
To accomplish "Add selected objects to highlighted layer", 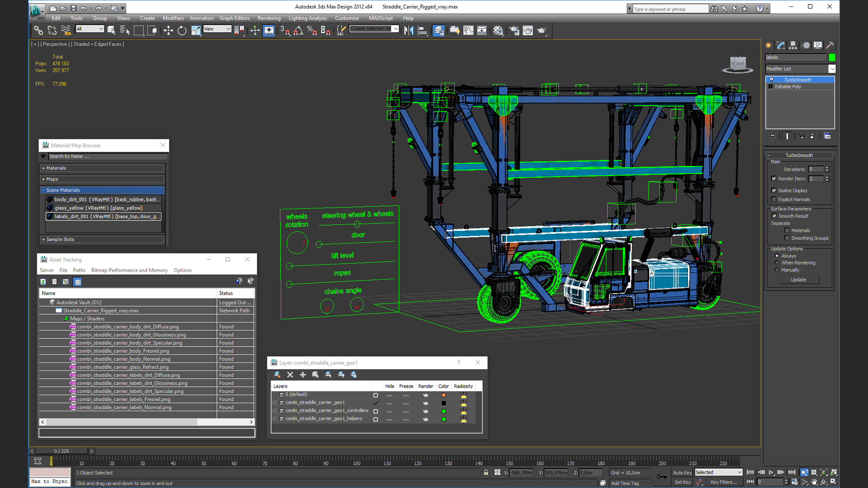I will coord(303,375).
